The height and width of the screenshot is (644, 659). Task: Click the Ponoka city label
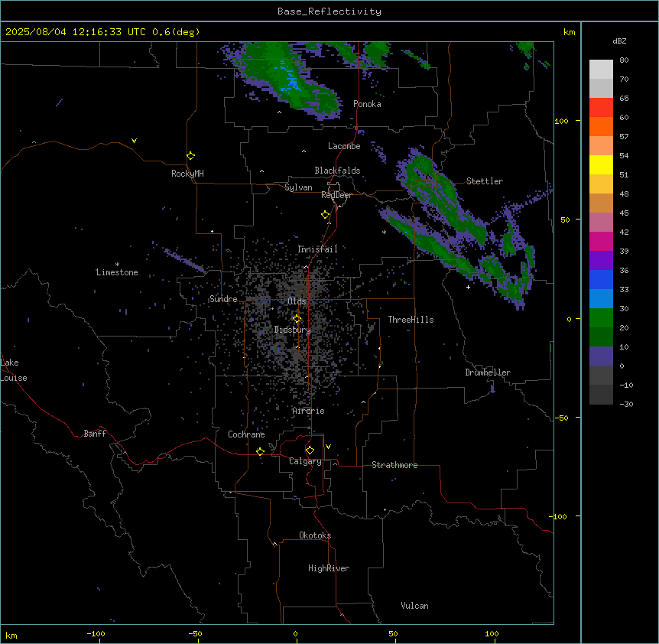pos(367,104)
